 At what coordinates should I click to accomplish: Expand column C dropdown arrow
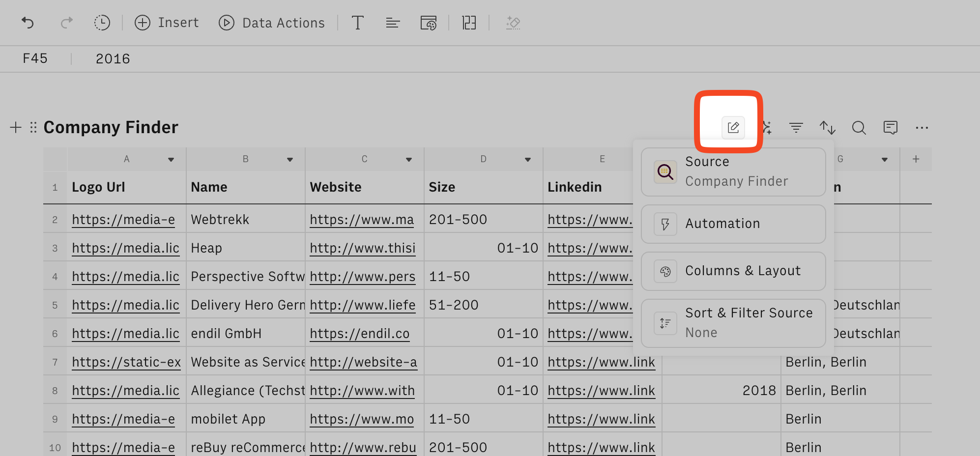point(409,160)
